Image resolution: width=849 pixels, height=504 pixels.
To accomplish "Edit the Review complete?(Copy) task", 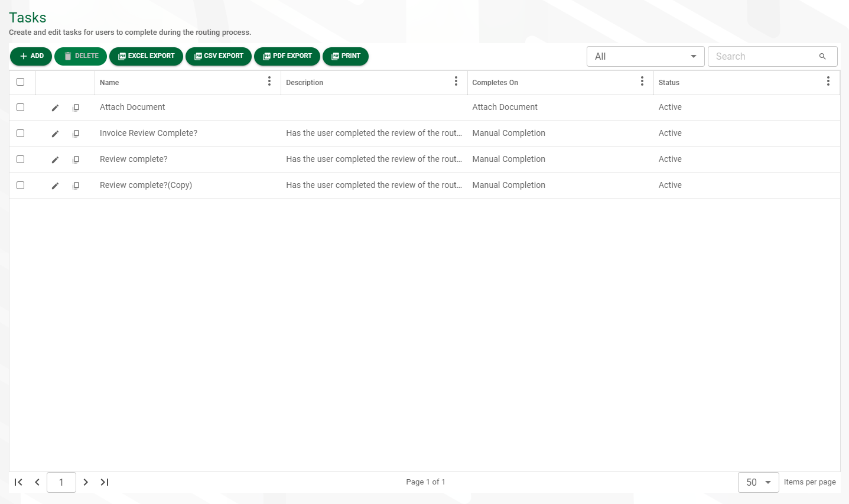I will (x=55, y=186).
